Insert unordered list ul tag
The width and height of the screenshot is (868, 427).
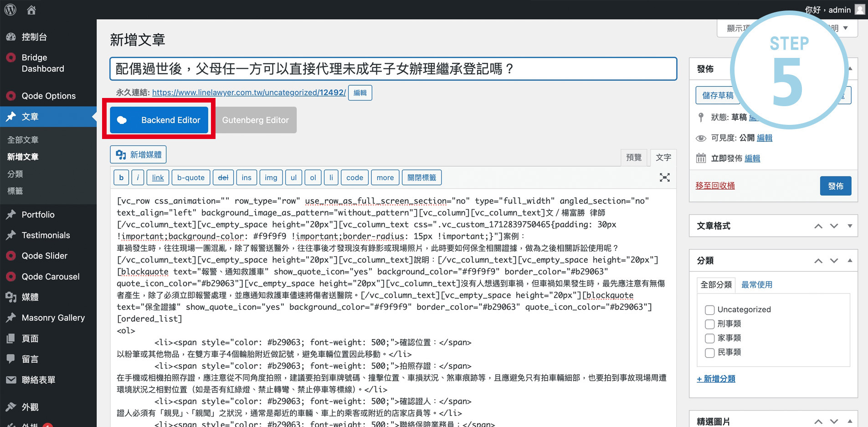[x=294, y=178]
